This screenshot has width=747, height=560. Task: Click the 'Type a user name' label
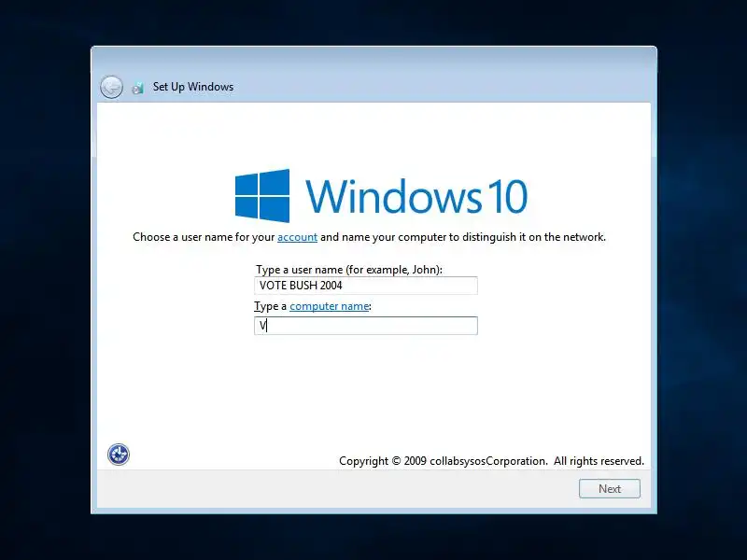tap(349, 270)
